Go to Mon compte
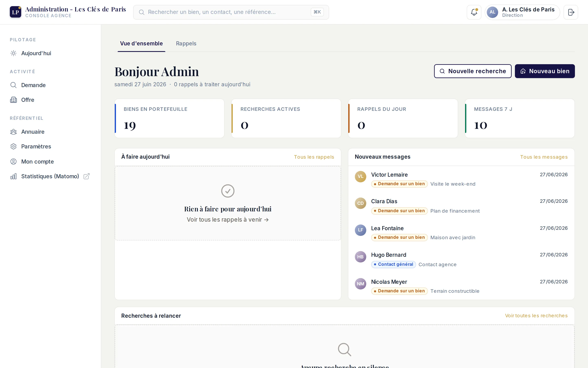Screen dimensions: 588x368 pos(50,161)
